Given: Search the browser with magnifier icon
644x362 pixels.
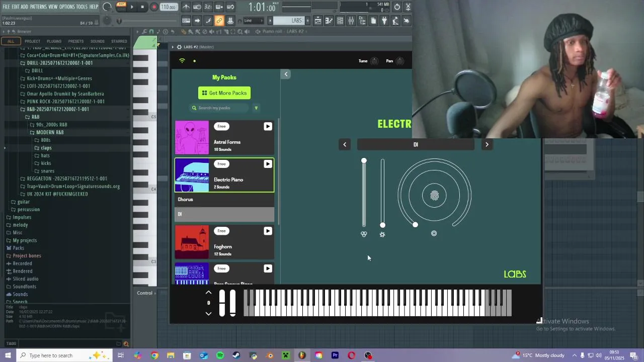Looking at the screenshot, I should [x=126, y=344].
